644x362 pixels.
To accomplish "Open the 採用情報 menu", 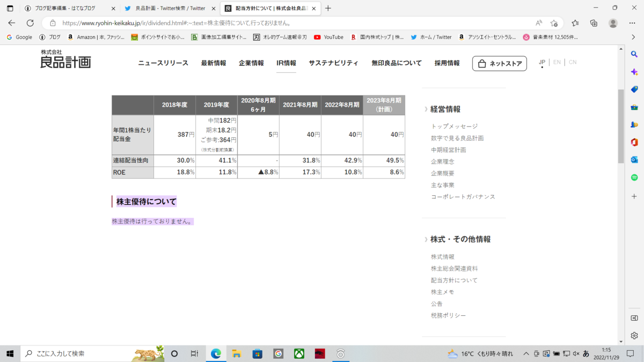I will (x=447, y=63).
